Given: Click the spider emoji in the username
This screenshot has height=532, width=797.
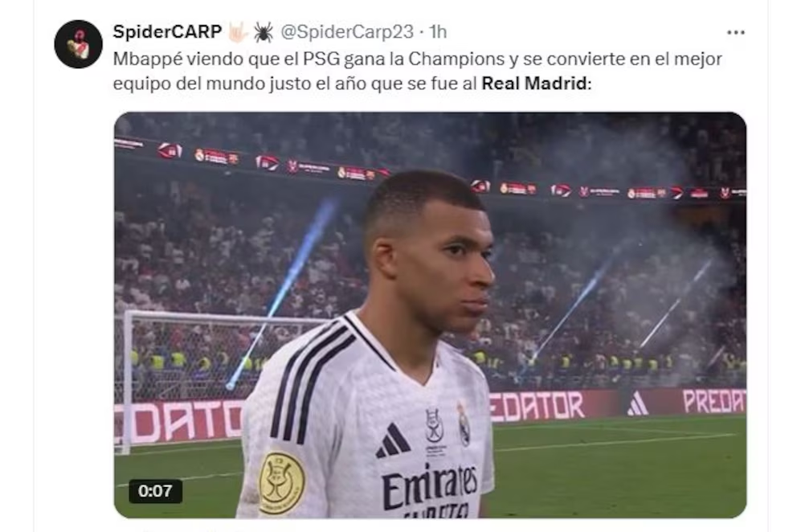Looking at the screenshot, I should tap(264, 32).
